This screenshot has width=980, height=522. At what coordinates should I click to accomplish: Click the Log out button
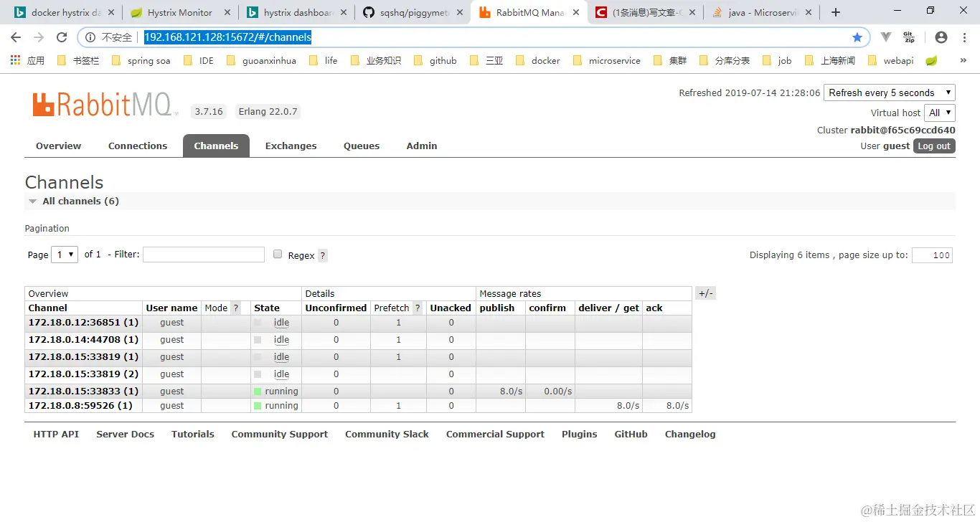pyautogui.click(x=934, y=146)
